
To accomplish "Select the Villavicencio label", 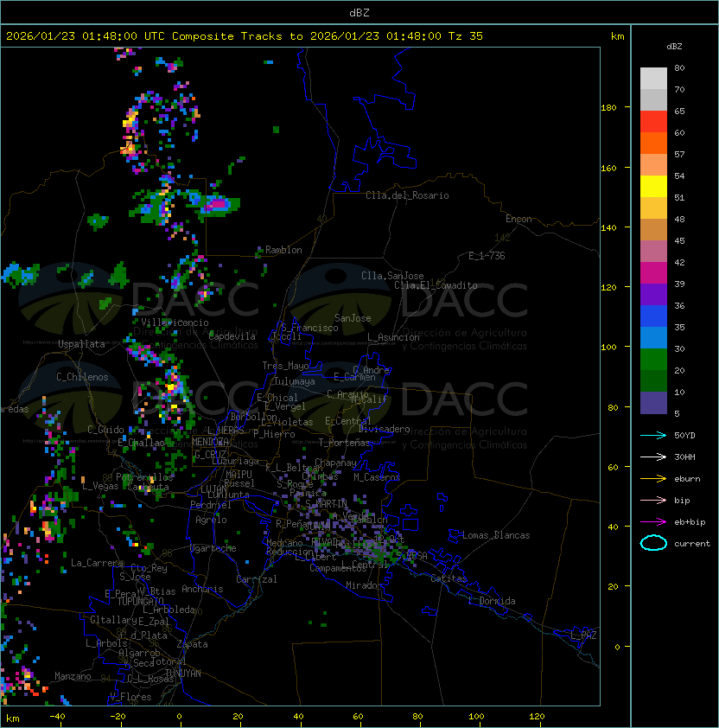I will (x=175, y=322).
